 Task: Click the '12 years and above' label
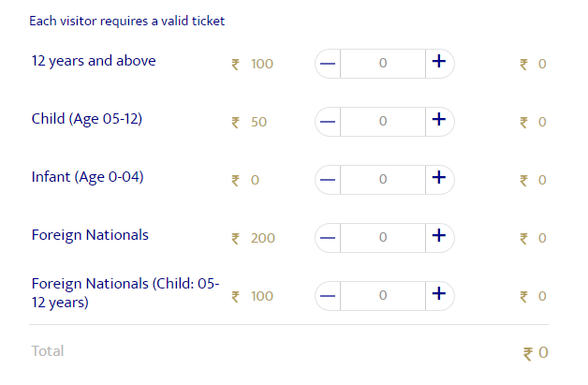click(x=94, y=61)
